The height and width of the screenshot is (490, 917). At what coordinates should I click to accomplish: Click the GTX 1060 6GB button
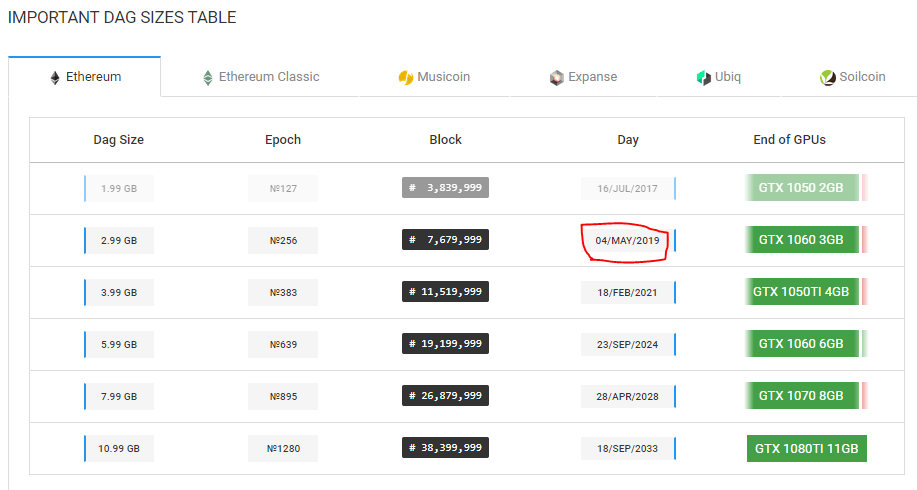801,344
